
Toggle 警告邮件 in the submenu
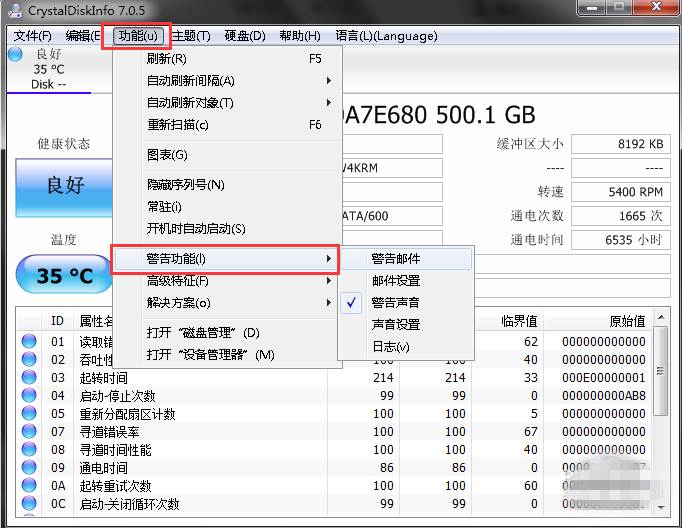tap(405, 259)
